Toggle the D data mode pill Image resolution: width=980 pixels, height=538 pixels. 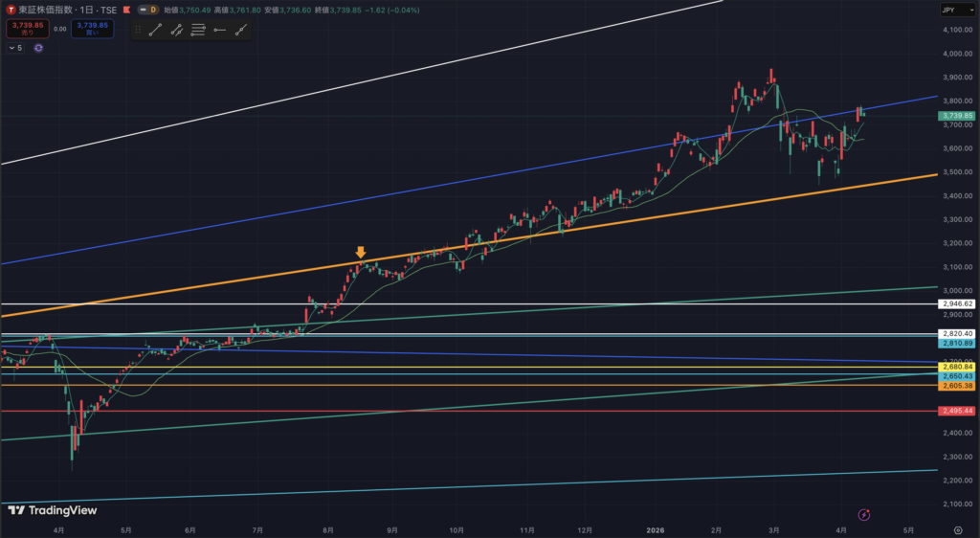[x=149, y=10]
